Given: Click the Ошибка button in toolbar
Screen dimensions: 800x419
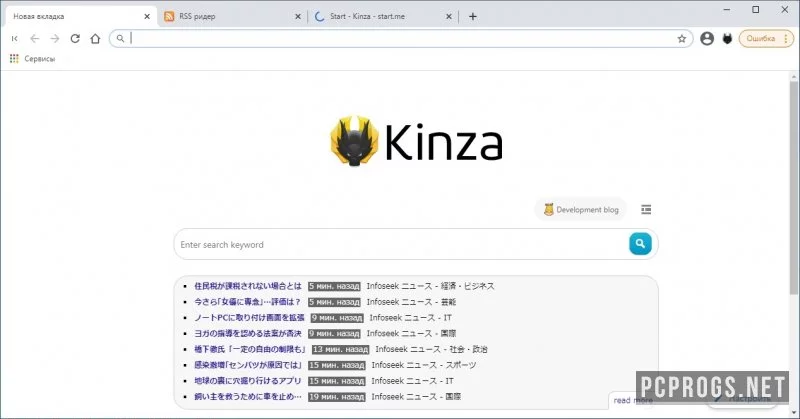Looking at the screenshot, I should point(766,38).
